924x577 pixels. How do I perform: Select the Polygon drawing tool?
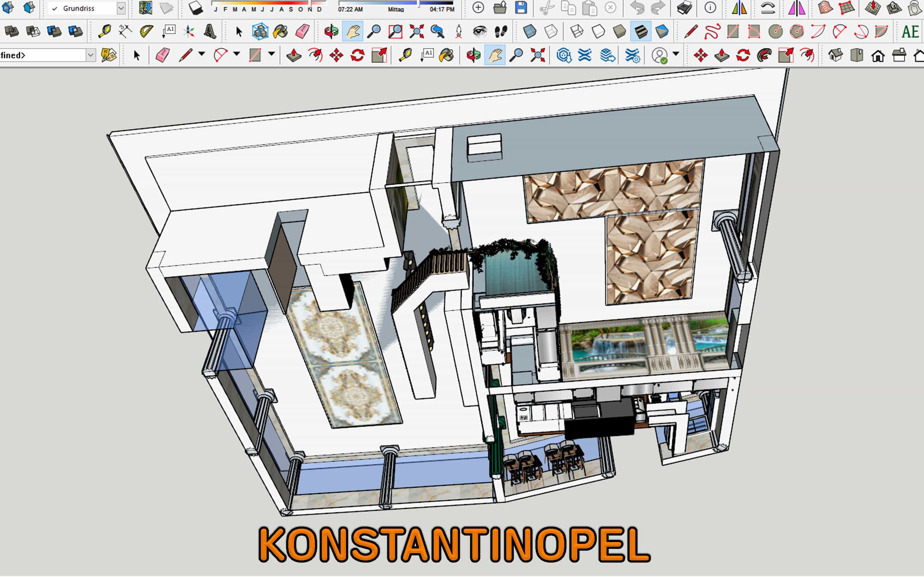(x=797, y=32)
